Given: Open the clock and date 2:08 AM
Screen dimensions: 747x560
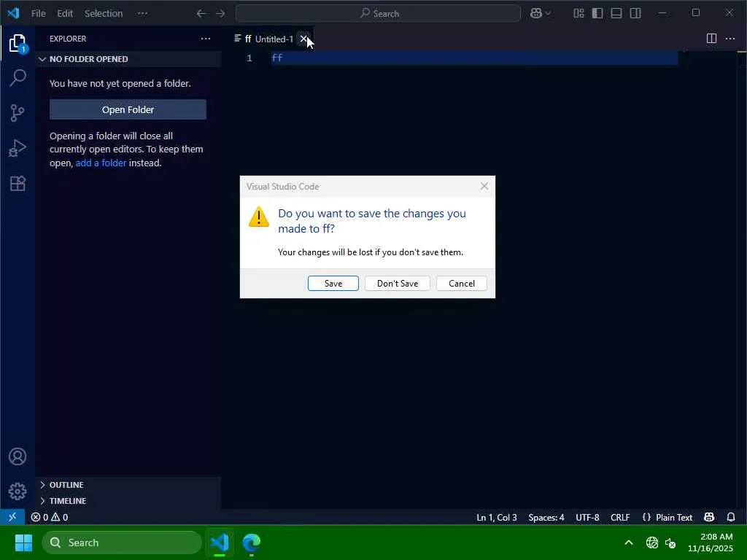Looking at the screenshot, I should [x=711, y=542].
